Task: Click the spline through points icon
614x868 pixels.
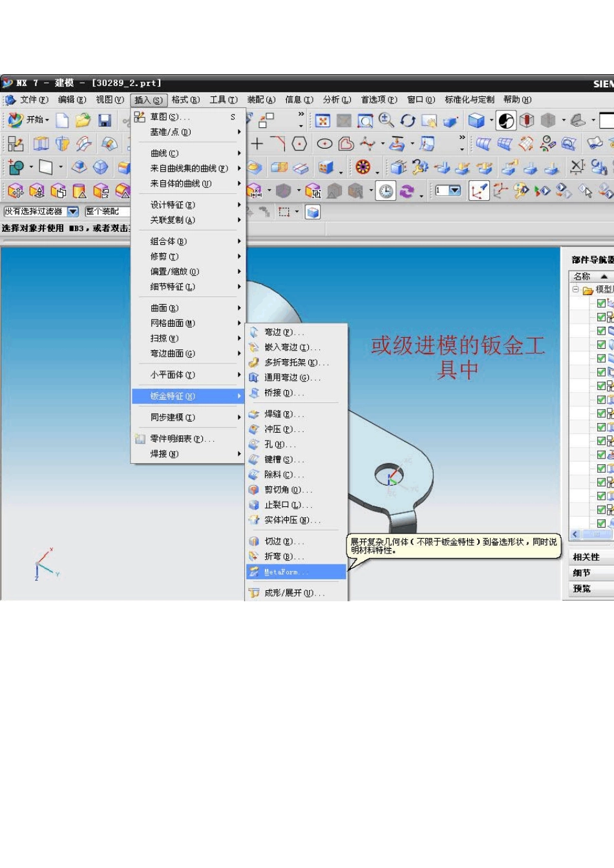Action: tap(368, 143)
